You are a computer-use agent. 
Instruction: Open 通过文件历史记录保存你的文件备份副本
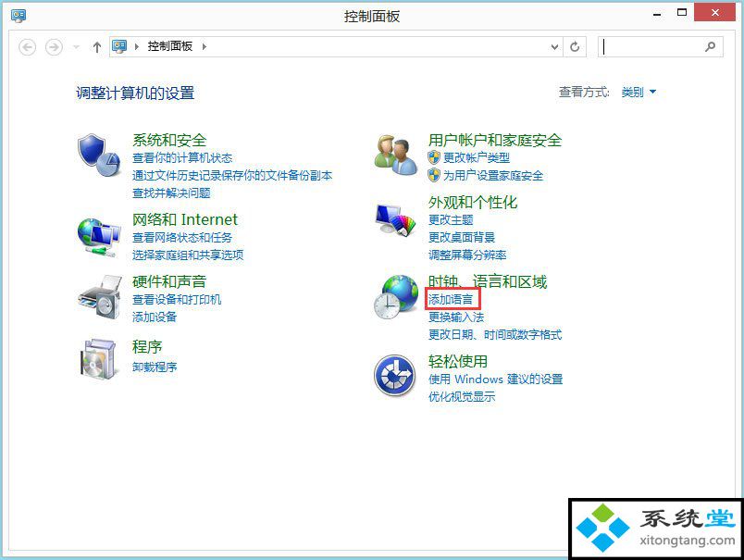point(232,176)
